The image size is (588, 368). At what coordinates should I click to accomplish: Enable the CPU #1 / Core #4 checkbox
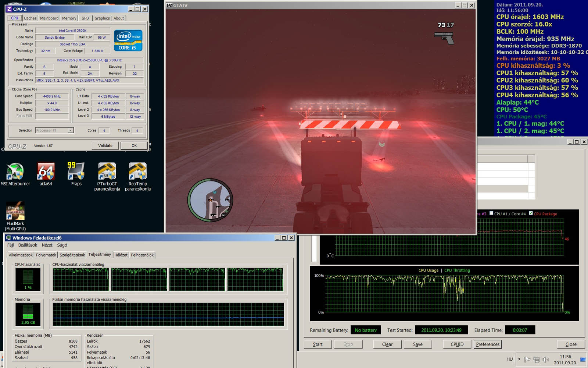click(x=491, y=213)
